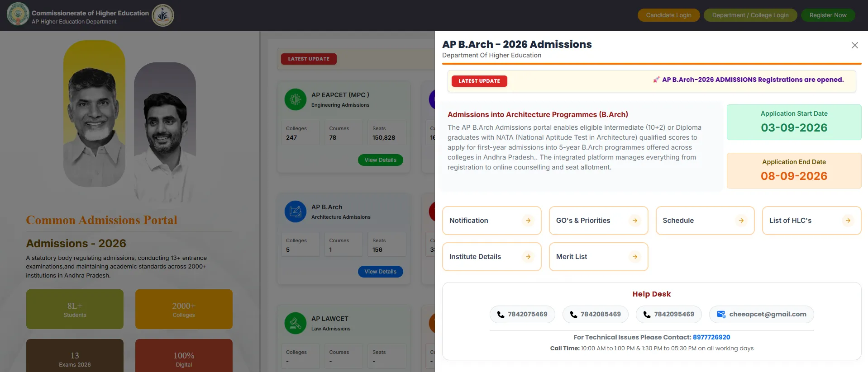
Task: Click arrow icon on GO's & Priorities card
Action: coord(635,221)
